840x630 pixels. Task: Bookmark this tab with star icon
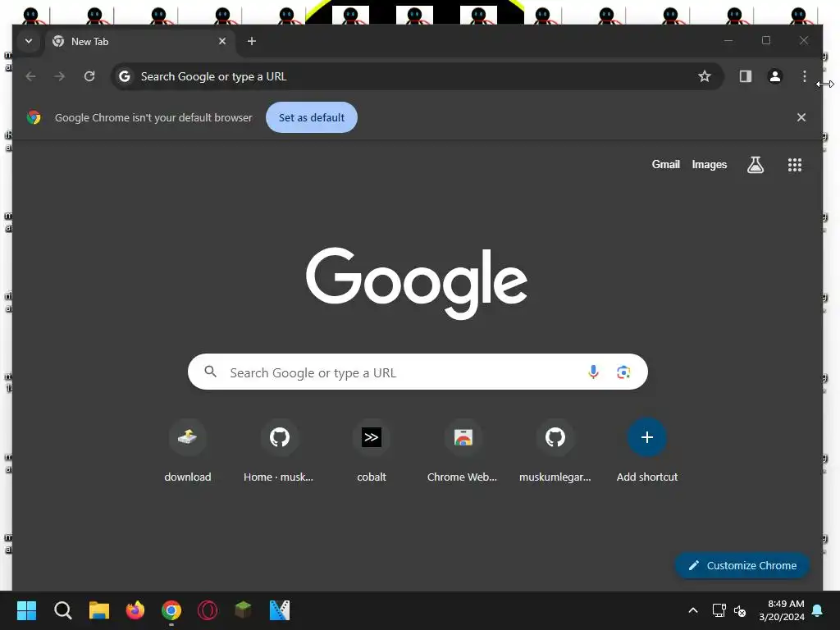tap(705, 76)
